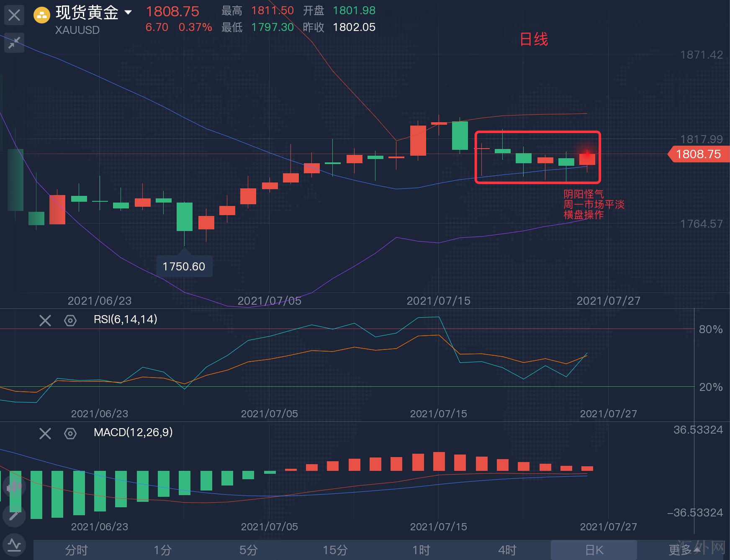Screen dimensions: 730x560
Task: Switch to the 5分 chart interval
Action: pyautogui.click(x=249, y=550)
